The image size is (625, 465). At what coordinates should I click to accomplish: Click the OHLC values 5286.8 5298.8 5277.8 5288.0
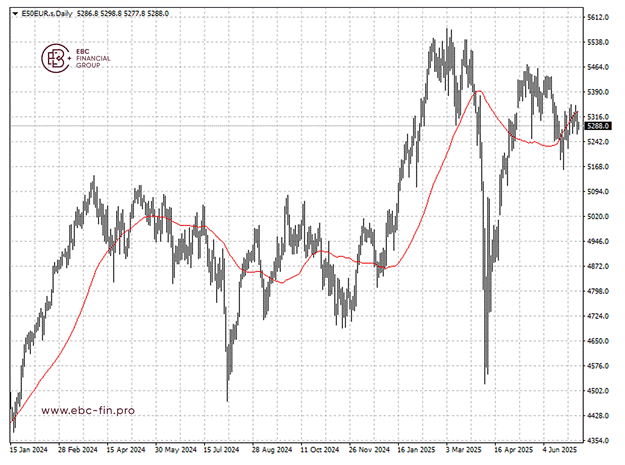pyautogui.click(x=122, y=14)
